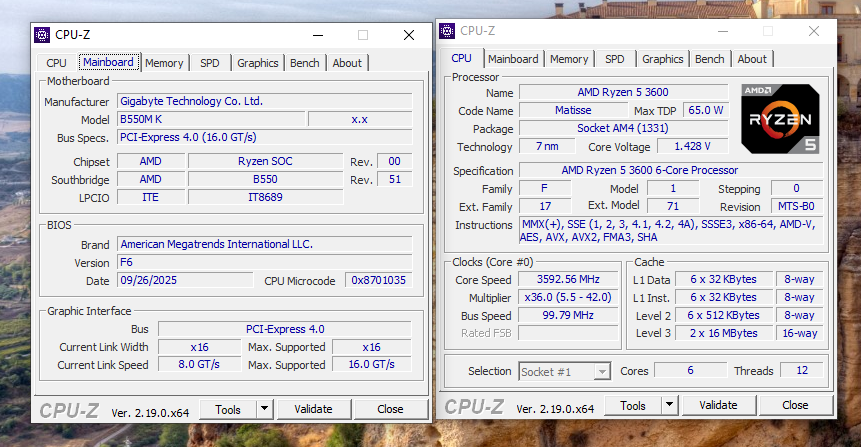Close left CPU-Z window with X
This screenshot has width=861, height=447.
point(409,36)
